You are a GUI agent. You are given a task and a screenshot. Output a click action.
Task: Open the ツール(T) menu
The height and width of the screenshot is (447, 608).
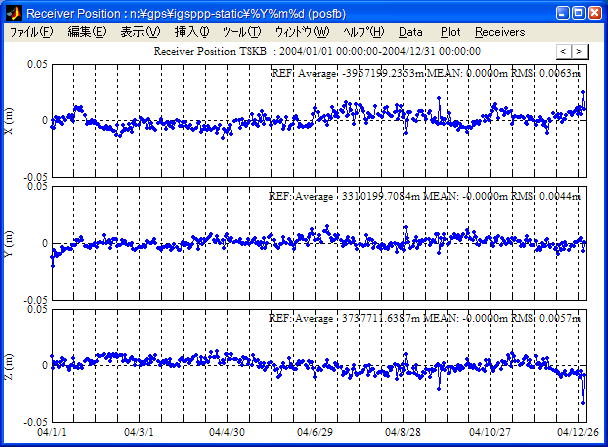[242, 32]
